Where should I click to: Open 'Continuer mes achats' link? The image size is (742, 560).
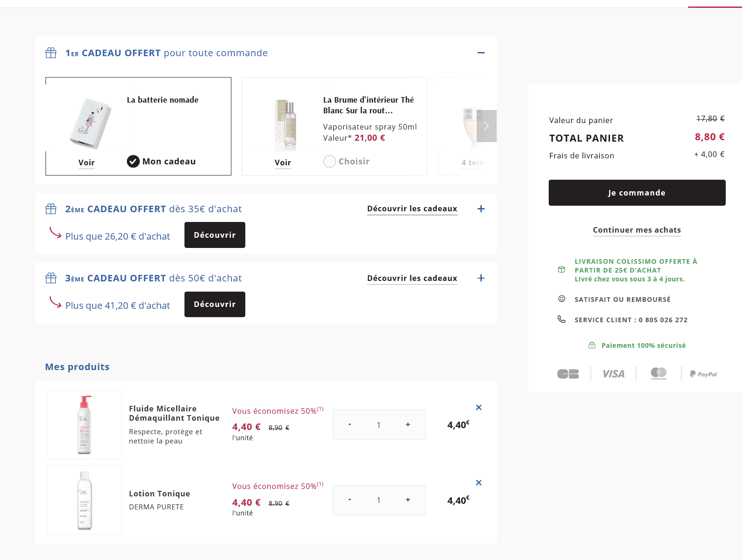tap(637, 230)
